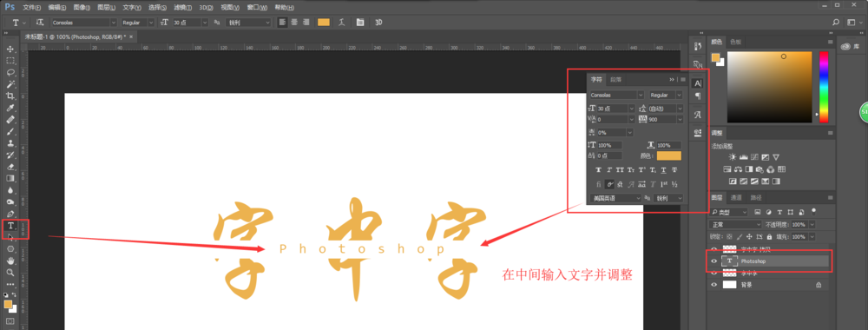
Task: Open the 图层 menu
Action: [x=107, y=8]
